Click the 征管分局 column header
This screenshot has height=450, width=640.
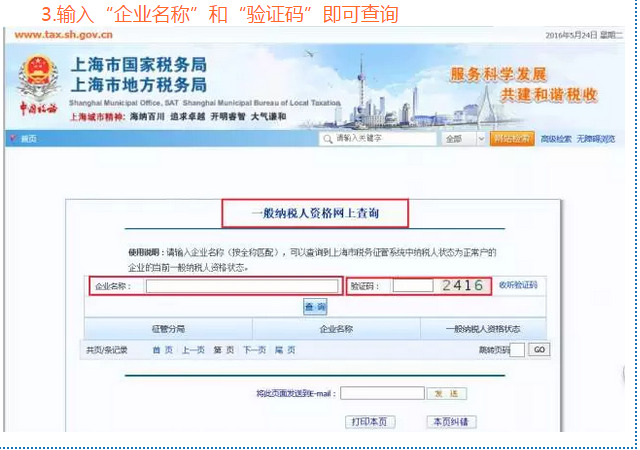coord(168,329)
